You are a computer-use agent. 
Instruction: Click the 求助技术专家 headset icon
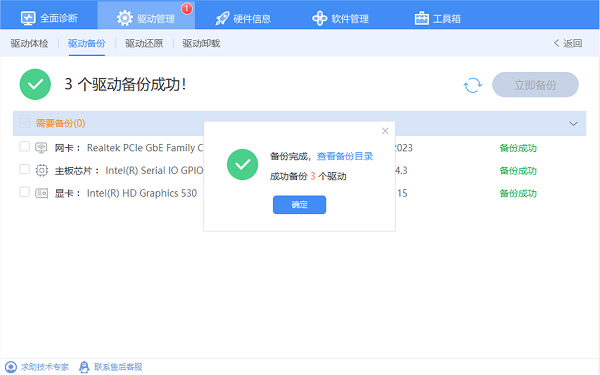coord(11,367)
